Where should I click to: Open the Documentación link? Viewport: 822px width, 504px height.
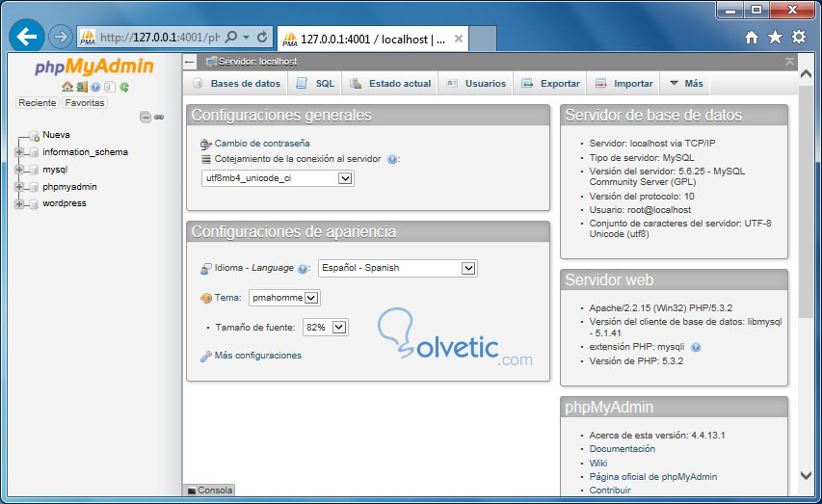pos(623,449)
